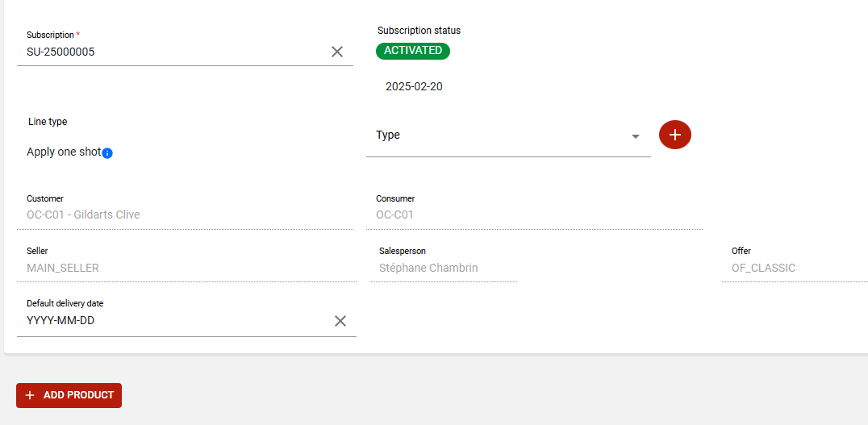Screen dimensions: 868x425
Task: Click the Consumer field showing OC-C01
Action: click(532, 215)
